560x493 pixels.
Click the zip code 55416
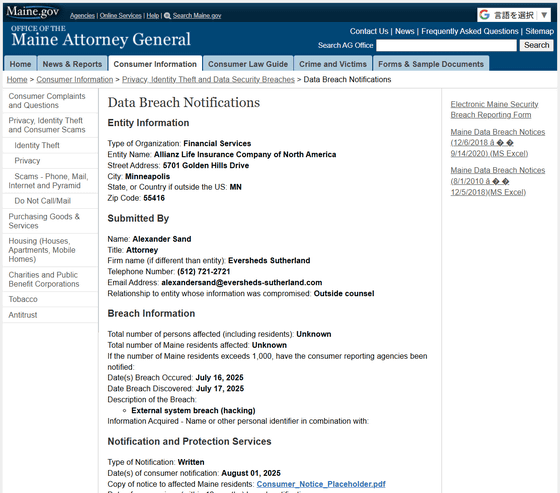[x=154, y=198]
